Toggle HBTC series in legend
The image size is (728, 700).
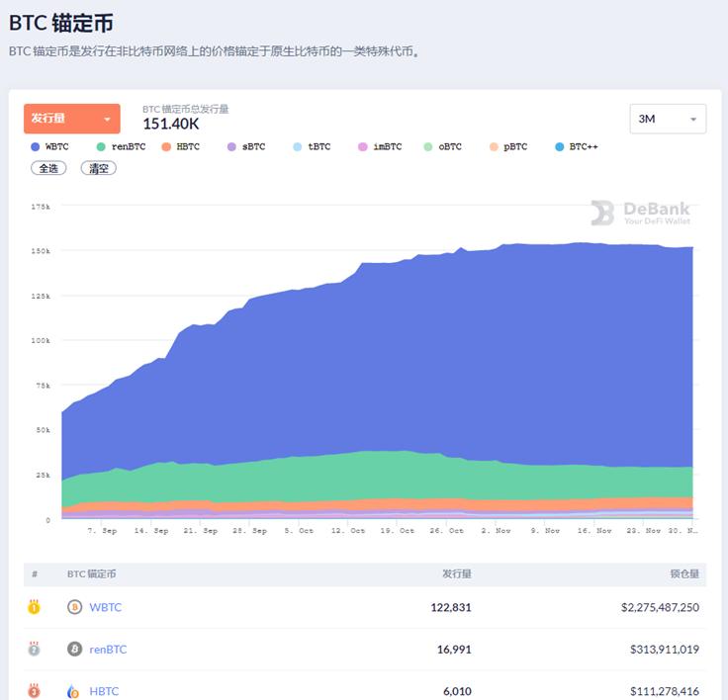(x=181, y=146)
